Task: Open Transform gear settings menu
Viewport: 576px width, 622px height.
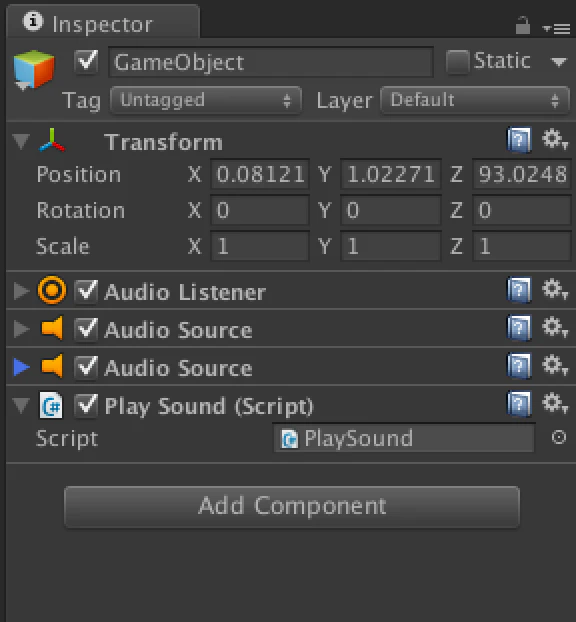Action: pyautogui.click(x=555, y=140)
